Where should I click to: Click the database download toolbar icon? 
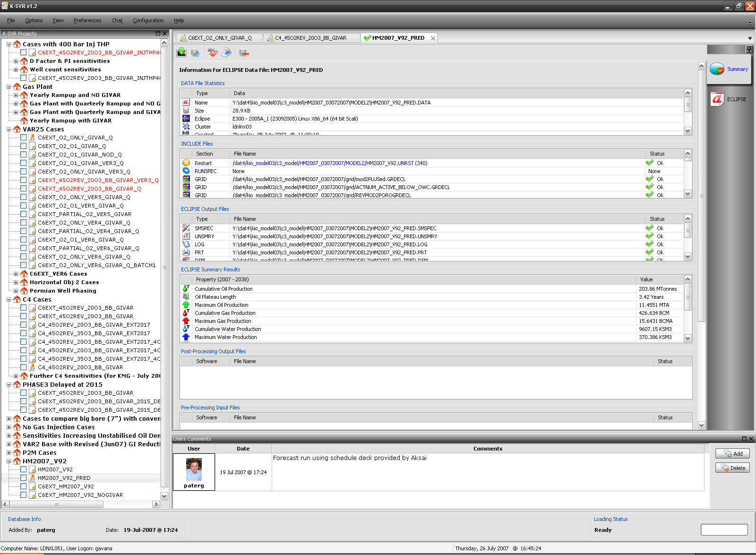195,52
